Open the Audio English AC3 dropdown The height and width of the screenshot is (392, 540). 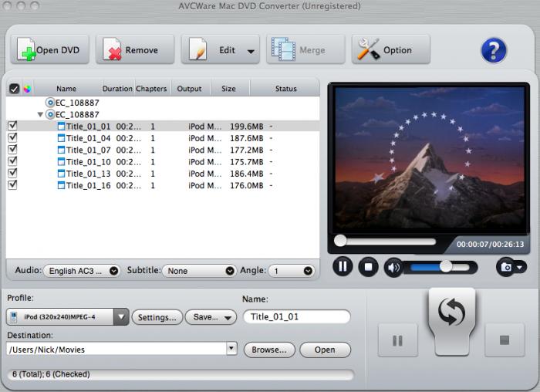tap(81, 271)
